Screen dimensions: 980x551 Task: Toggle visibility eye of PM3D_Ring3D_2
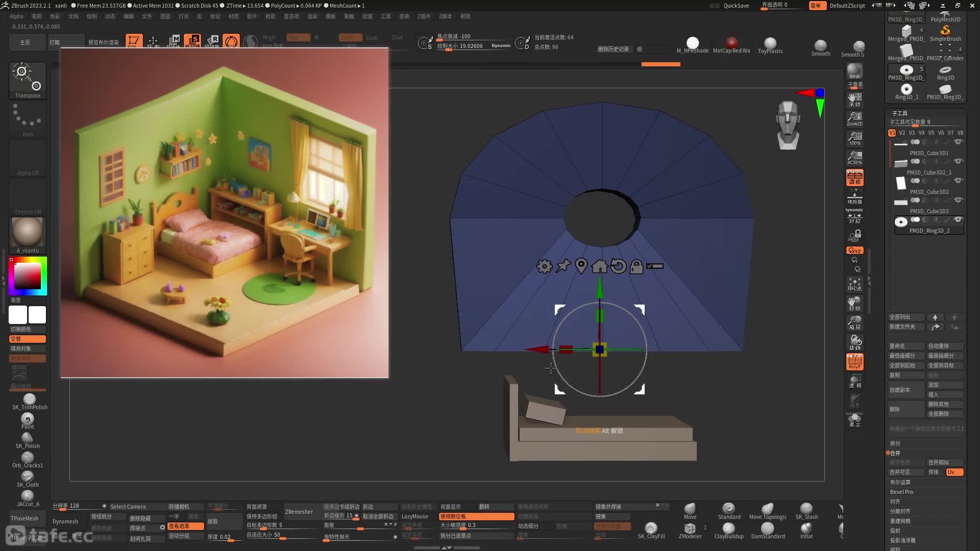pos(959,219)
